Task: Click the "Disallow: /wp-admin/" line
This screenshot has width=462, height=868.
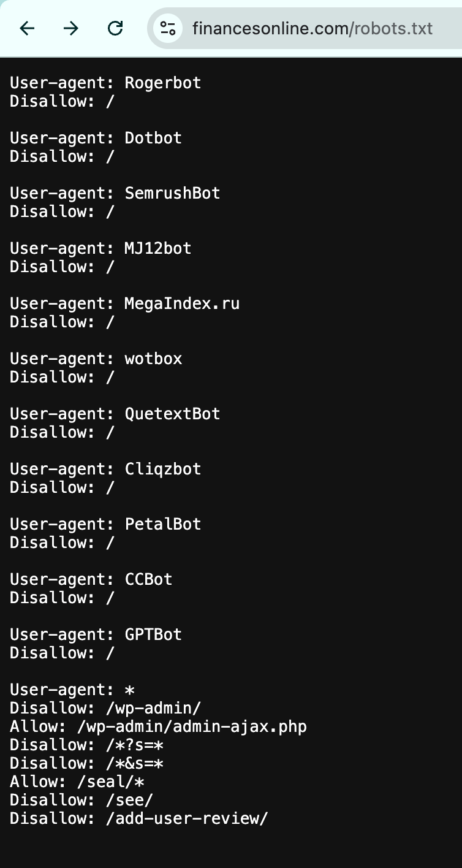Action: [105, 708]
